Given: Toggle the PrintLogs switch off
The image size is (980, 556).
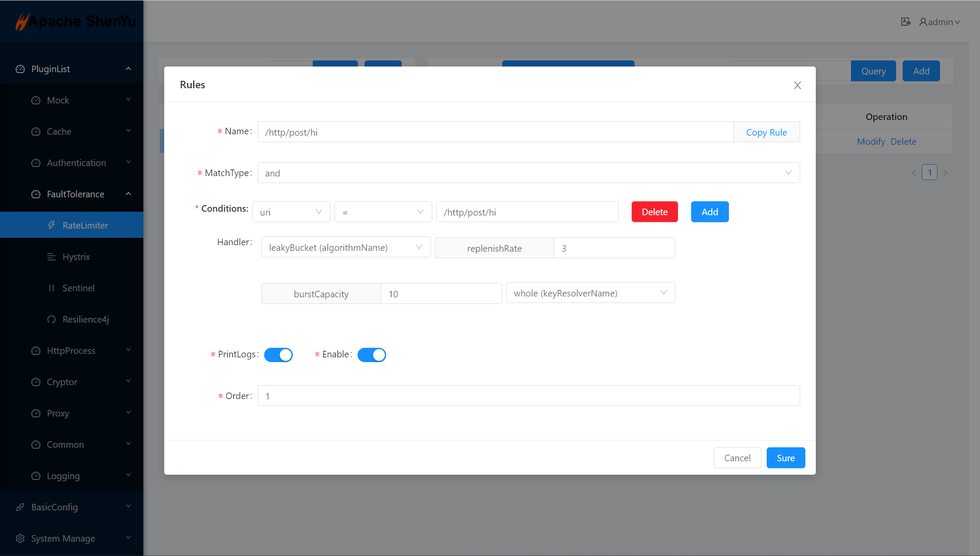Looking at the screenshot, I should pos(278,355).
